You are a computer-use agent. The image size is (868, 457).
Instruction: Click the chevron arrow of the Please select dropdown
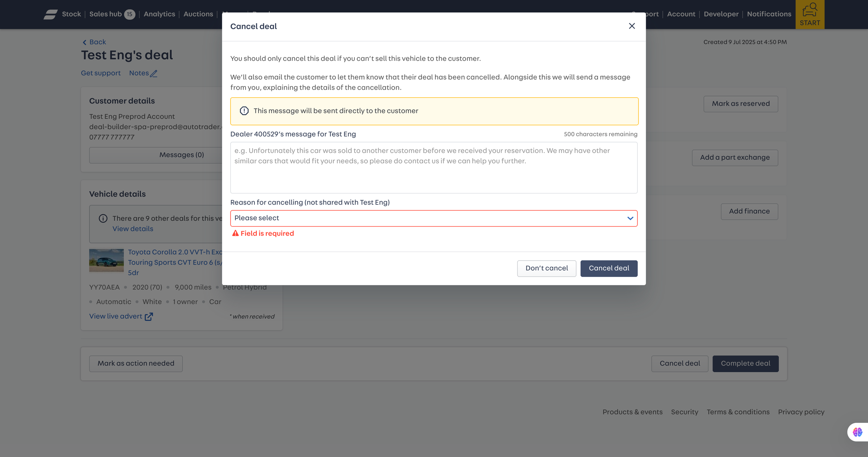[x=630, y=218]
